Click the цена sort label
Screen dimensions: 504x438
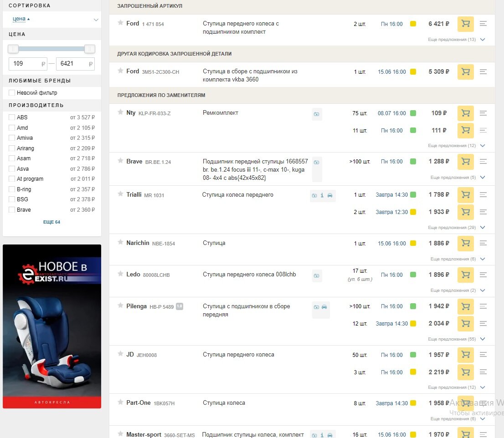tap(19, 19)
